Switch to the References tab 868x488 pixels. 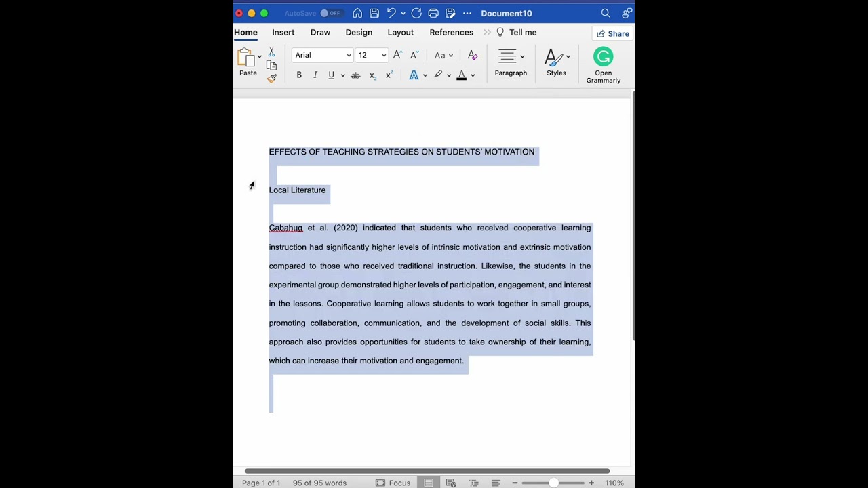pyautogui.click(x=451, y=32)
